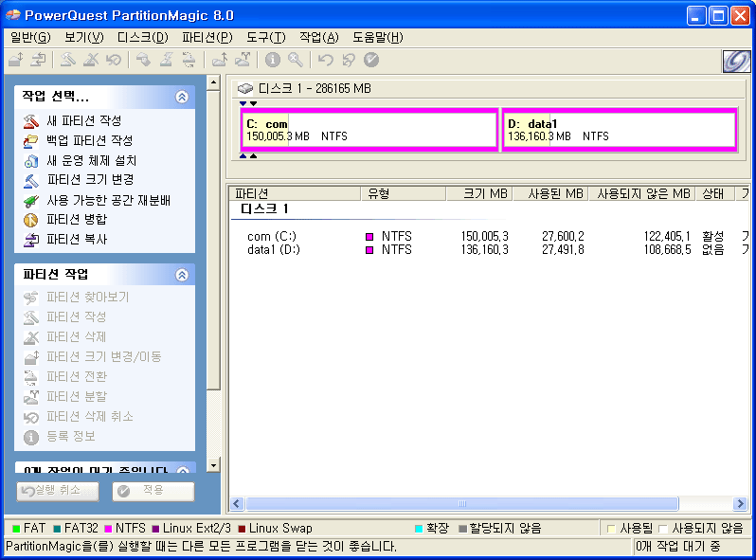The image size is (756, 560).
Task: Click the left panel scroll up arrow
Action: tap(213, 83)
